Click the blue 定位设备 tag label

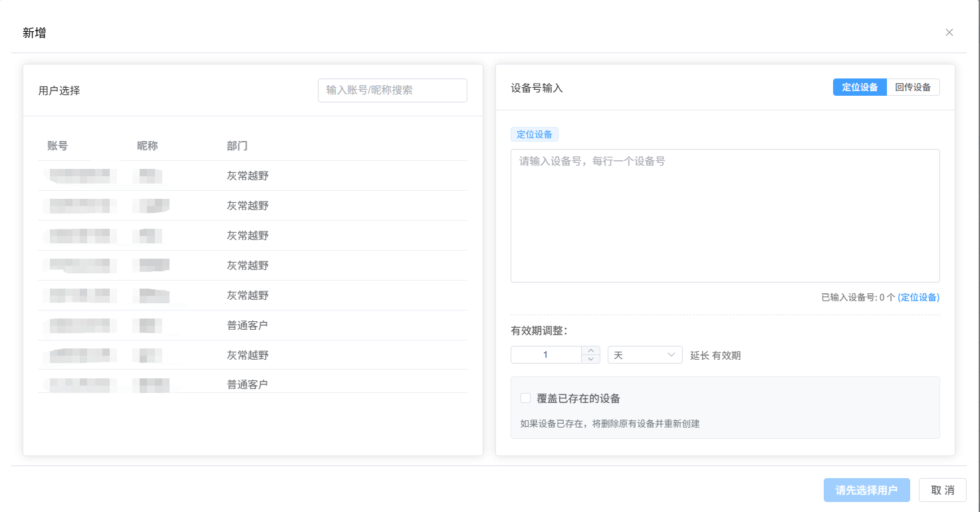click(535, 134)
